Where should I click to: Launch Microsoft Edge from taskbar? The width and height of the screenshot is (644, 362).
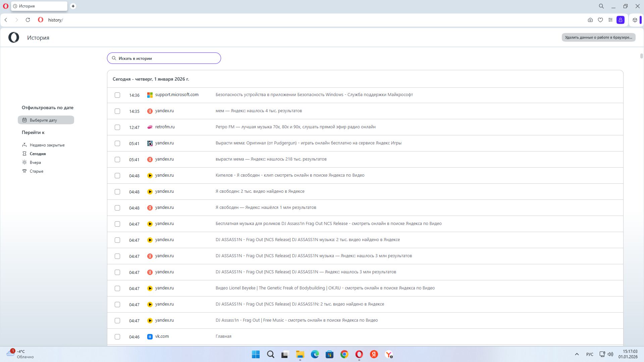click(315, 355)
